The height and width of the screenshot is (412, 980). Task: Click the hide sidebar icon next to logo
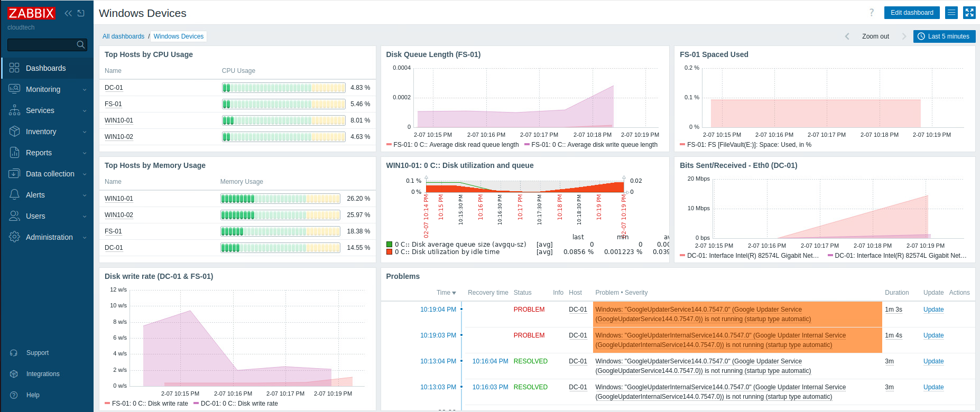pyautogui.click(x=81, y=13)
